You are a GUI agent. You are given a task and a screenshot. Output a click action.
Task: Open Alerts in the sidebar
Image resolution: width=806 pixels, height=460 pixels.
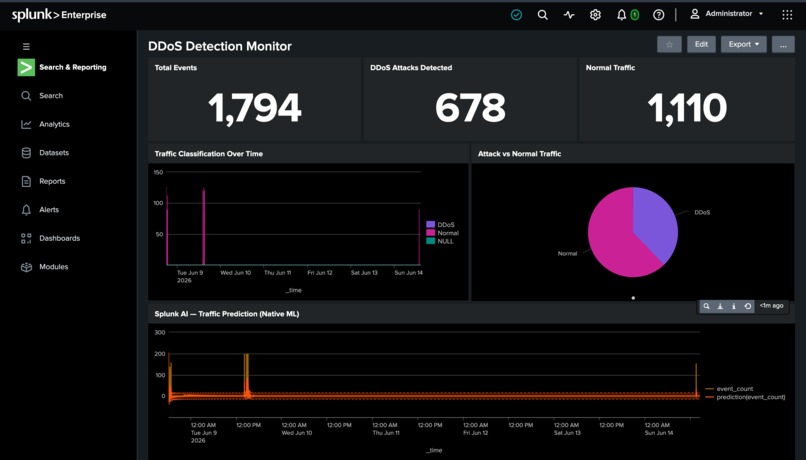pos(49,210)
